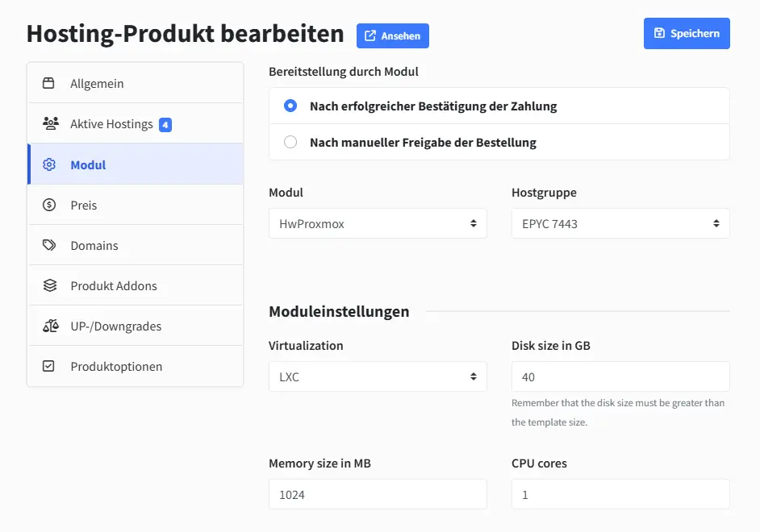760x532 pixels.
Task: Click the 'Bereitstellung durch Modul' label
Action: click(343, 72)
